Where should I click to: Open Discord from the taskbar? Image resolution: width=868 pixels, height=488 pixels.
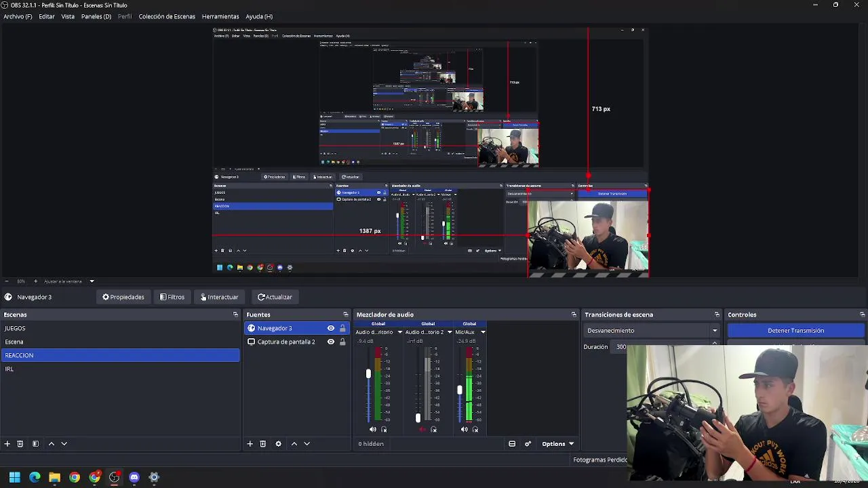coord(134,477)
